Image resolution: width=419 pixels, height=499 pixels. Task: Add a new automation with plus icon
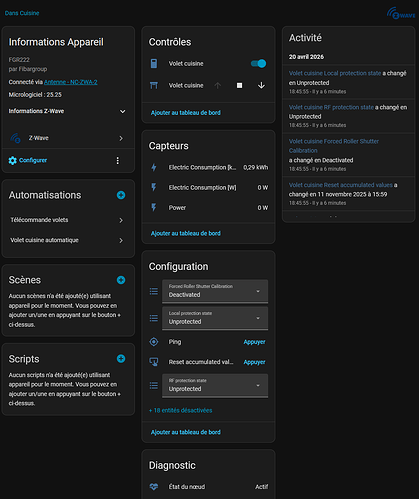pyautogui.click(x=121, y=195)
